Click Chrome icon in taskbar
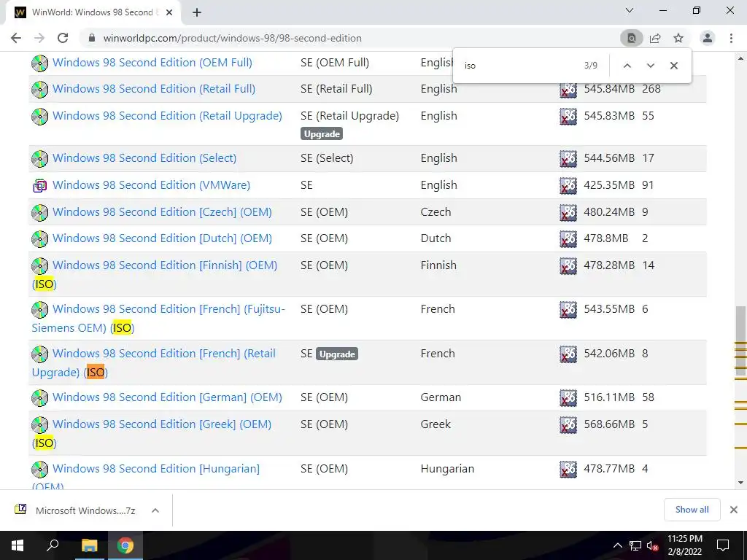This screenshot has height=560, width=747. coord(125,545)
